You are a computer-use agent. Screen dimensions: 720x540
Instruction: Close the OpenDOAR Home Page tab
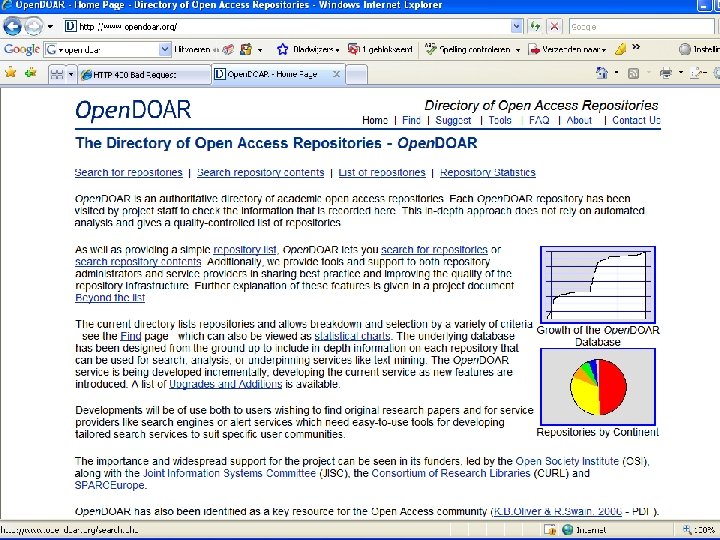click(336, 74)
